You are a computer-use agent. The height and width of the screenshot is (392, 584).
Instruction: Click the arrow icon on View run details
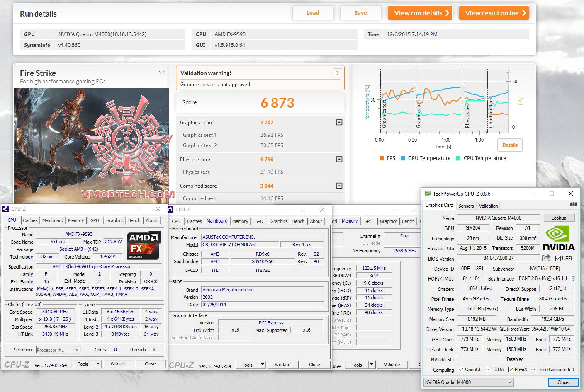click(447, 13)
